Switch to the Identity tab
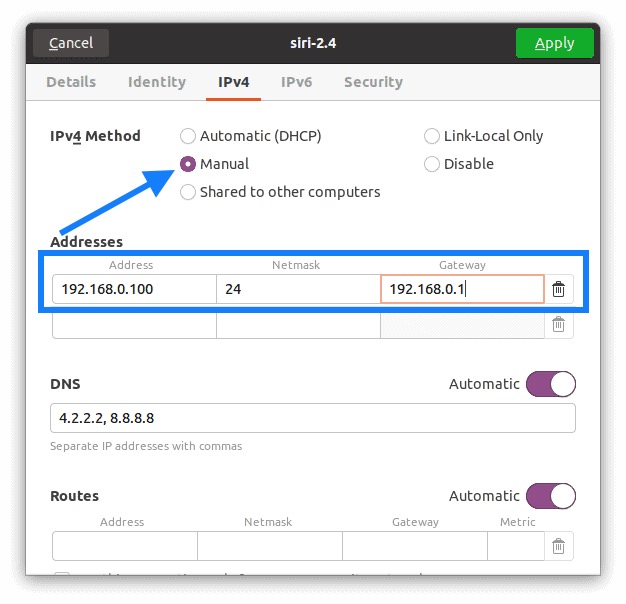This screenshot has height=604, width=626. click(157, 82)
